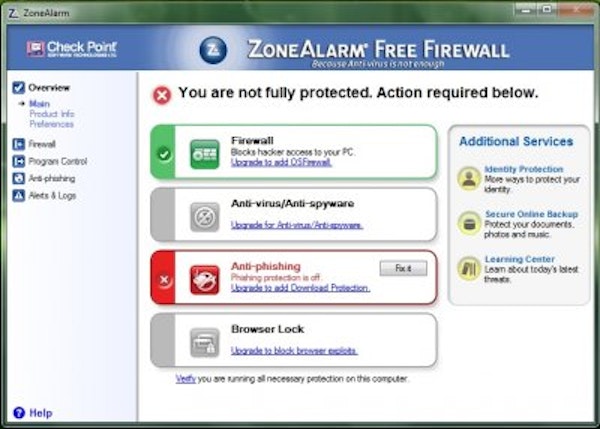Open Firewall in the left sidebar
Viewport: 600px width, 429px height.
[x=42, y=144]
